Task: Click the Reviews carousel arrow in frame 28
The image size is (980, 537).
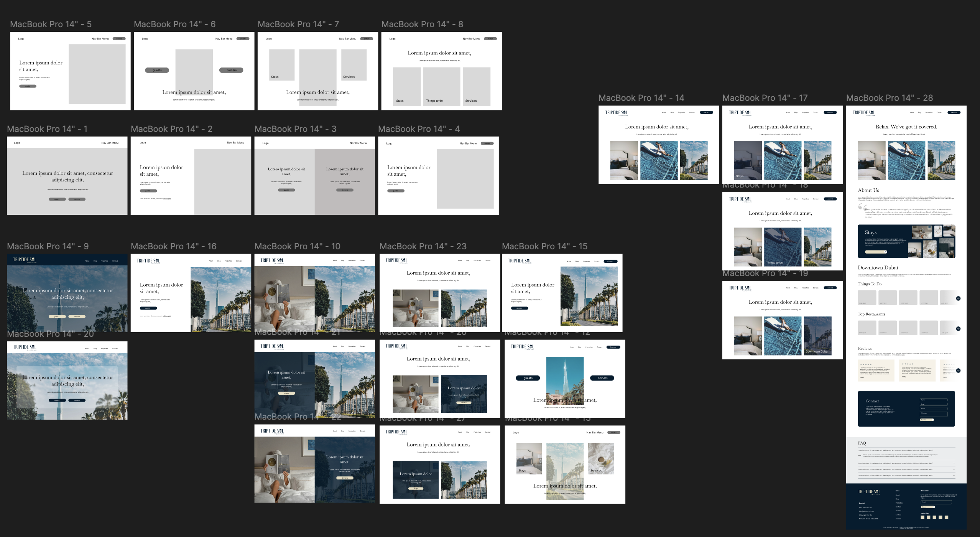Action: (x=958, y=371)
